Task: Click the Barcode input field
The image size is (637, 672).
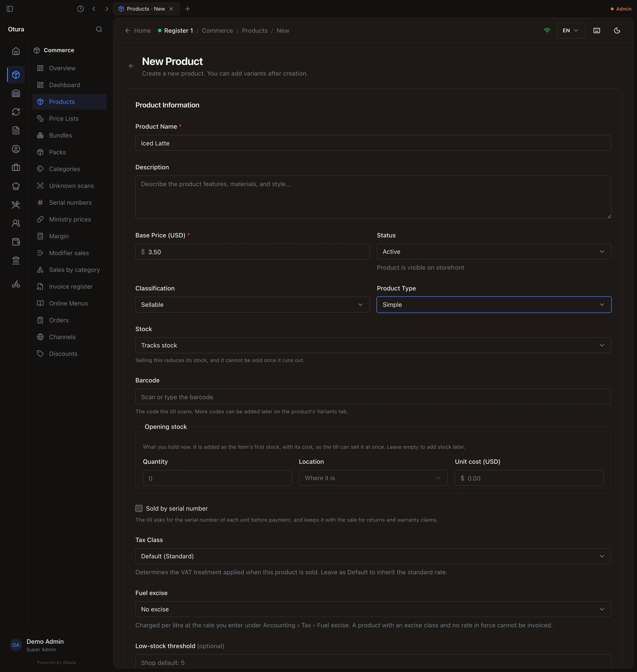Action: [373, 397]
